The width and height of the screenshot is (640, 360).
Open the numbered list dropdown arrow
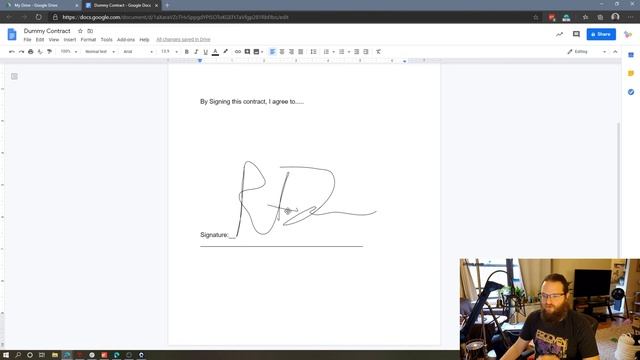pos(333,52)
